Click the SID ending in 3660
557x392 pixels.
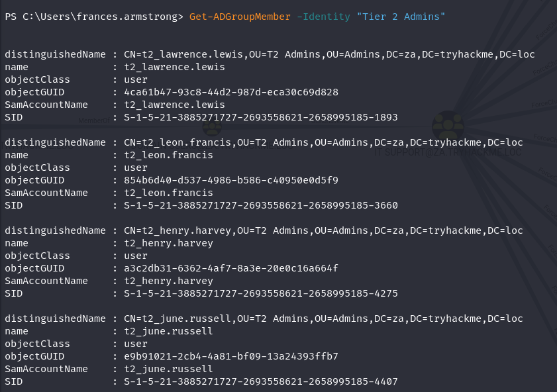[261, 205]
